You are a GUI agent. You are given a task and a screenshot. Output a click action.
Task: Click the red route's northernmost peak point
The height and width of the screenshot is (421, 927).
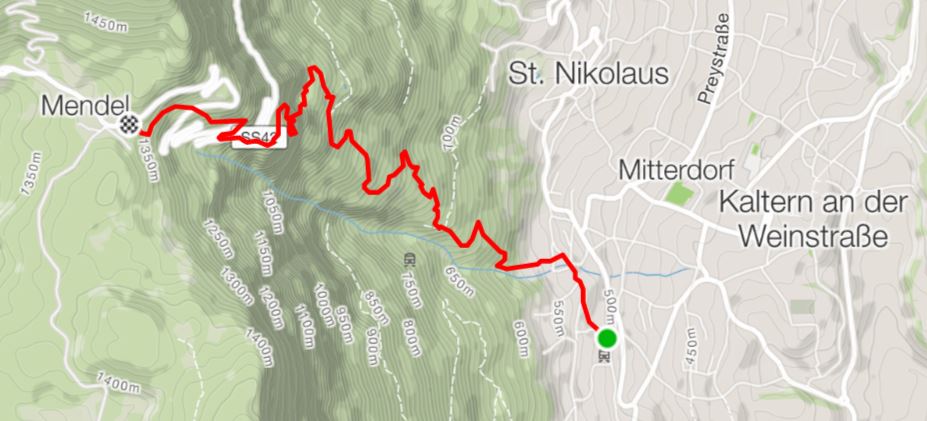(x=313, y=69)
